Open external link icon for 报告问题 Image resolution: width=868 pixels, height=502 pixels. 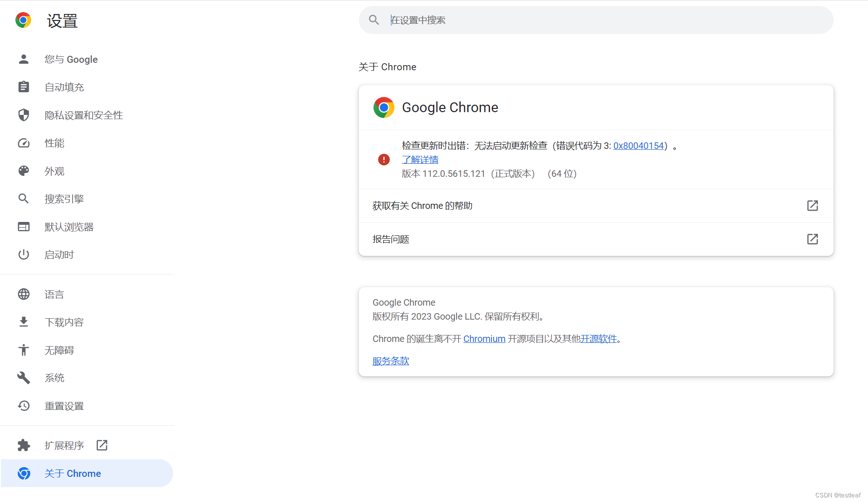[813, 239]
